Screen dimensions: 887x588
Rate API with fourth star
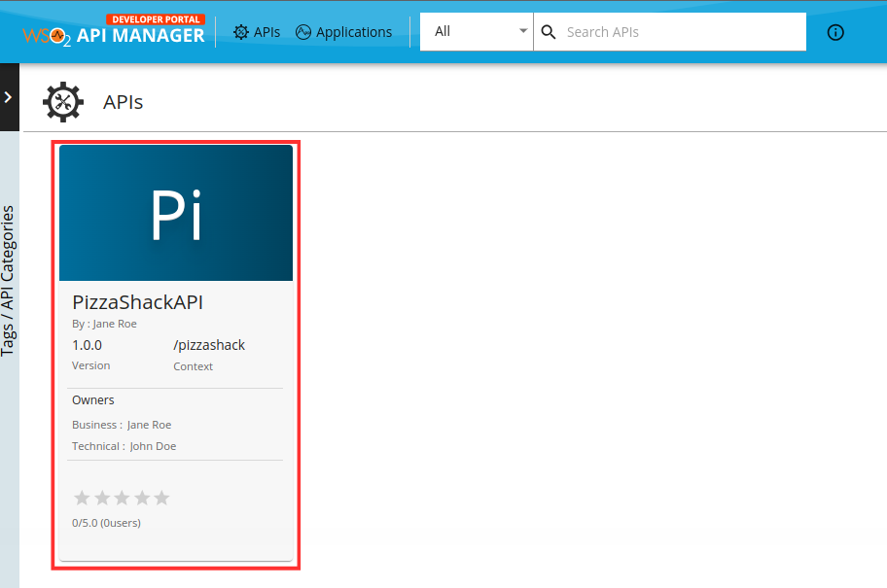142,498
